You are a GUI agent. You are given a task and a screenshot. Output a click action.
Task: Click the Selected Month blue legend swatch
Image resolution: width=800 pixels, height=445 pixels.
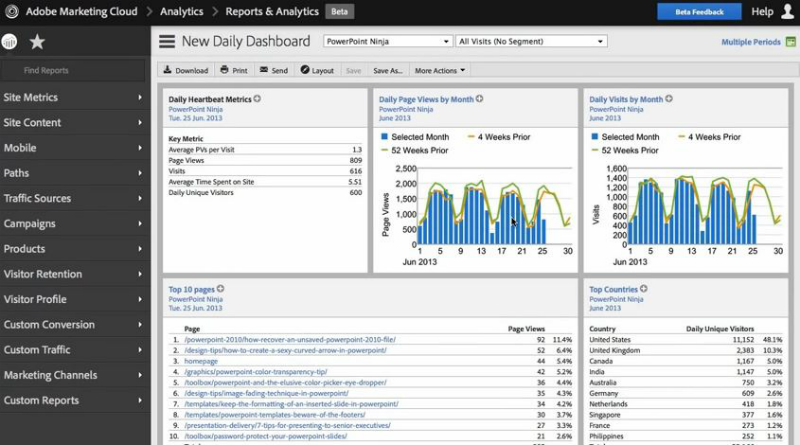click(384, 137)
